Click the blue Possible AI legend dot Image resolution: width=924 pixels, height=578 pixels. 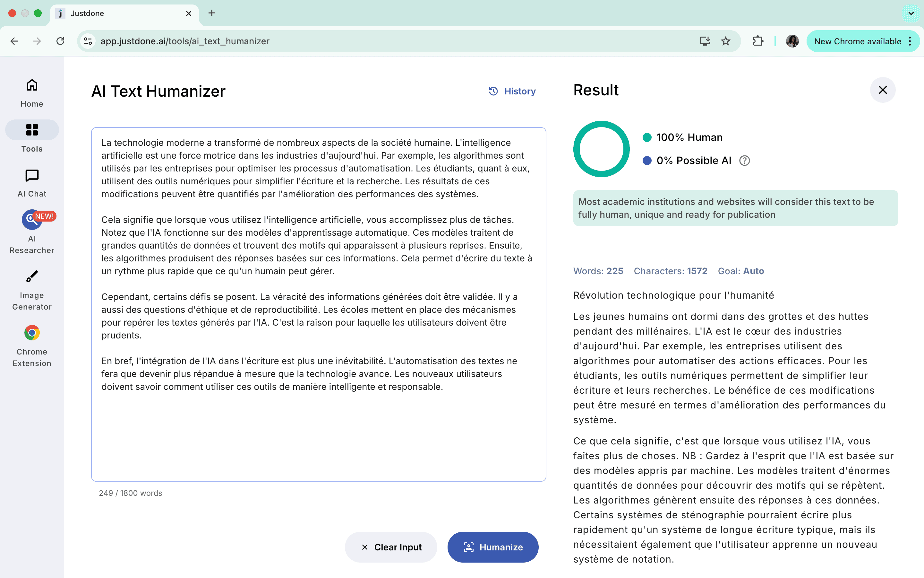647,161
